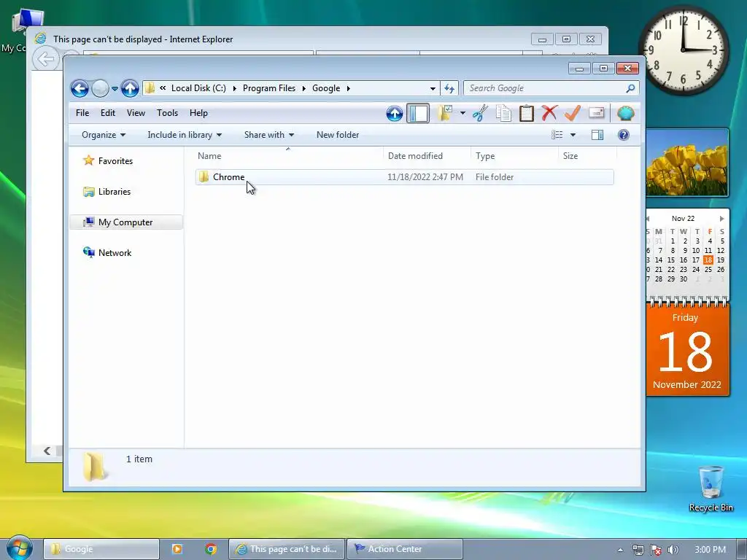Click the Paste clipboard icon
Image resolution: width=747 pixels, height=560 pixels.
coord(527,113)
